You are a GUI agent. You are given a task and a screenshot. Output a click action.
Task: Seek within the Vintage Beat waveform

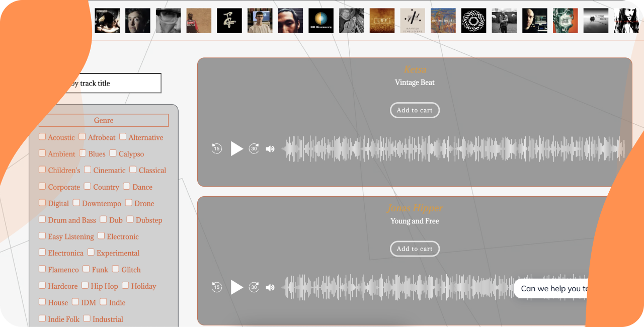click(x=453, y=149)
